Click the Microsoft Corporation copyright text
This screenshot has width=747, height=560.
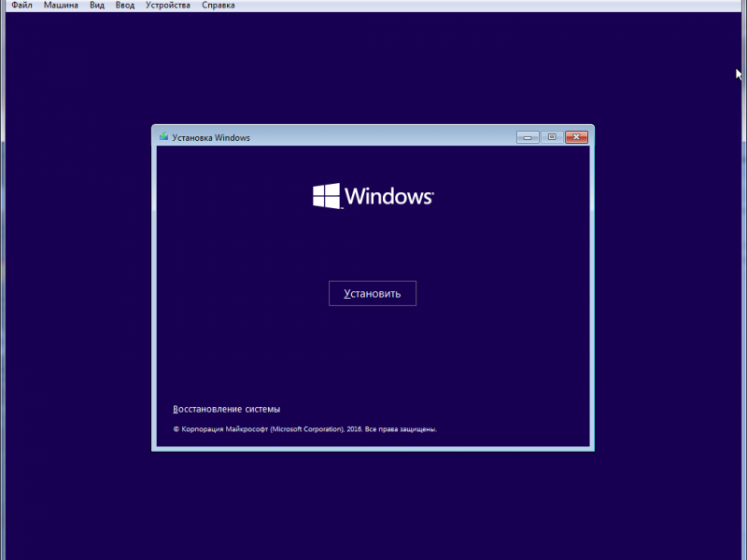tap(305, 429)
